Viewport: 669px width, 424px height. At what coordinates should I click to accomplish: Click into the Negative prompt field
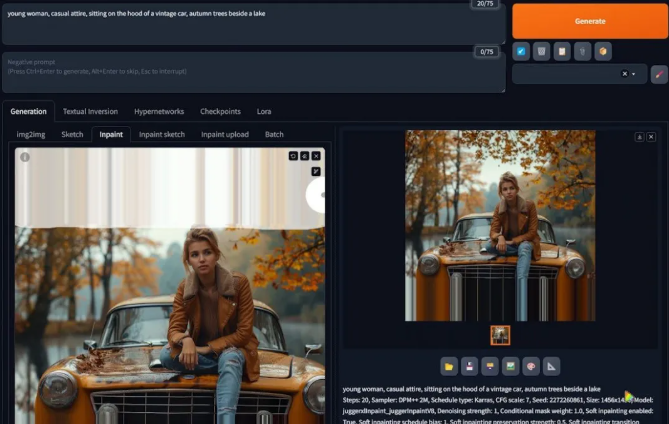coord(253,73)
